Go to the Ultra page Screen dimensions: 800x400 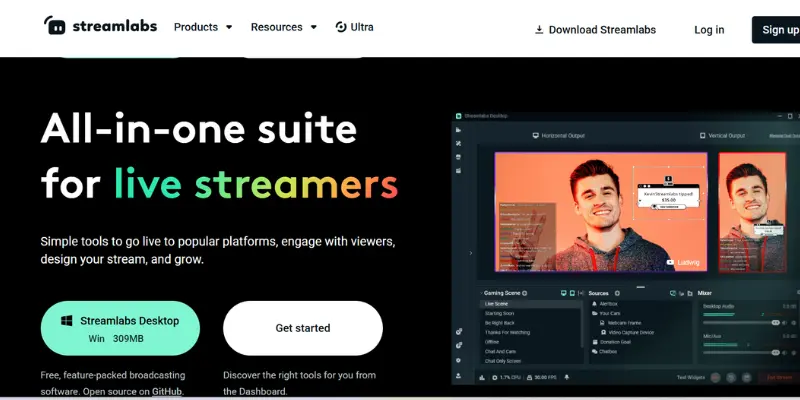point(354,27)
